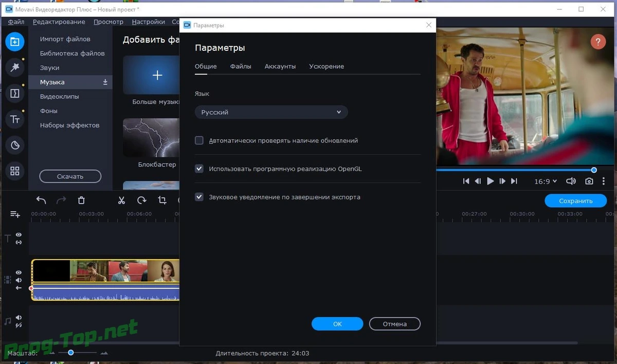
Task: Open the Filters magic wand sidebar icon
Action: click(15, 67)
